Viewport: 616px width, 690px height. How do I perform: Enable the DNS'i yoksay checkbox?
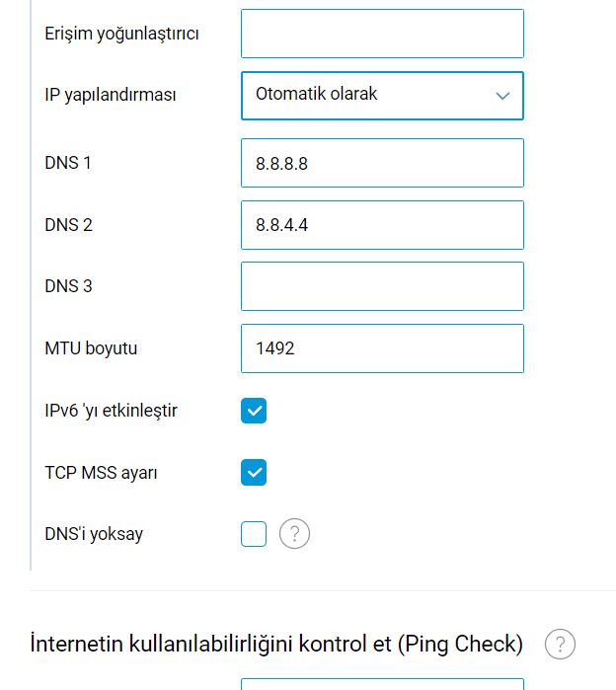click(x=254, y=534)
